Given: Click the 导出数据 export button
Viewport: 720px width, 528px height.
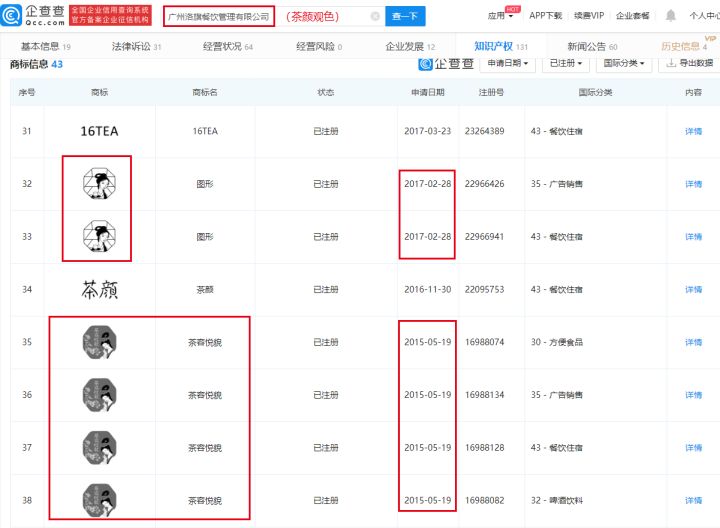Looking at the screenshot, I should 689,63.
